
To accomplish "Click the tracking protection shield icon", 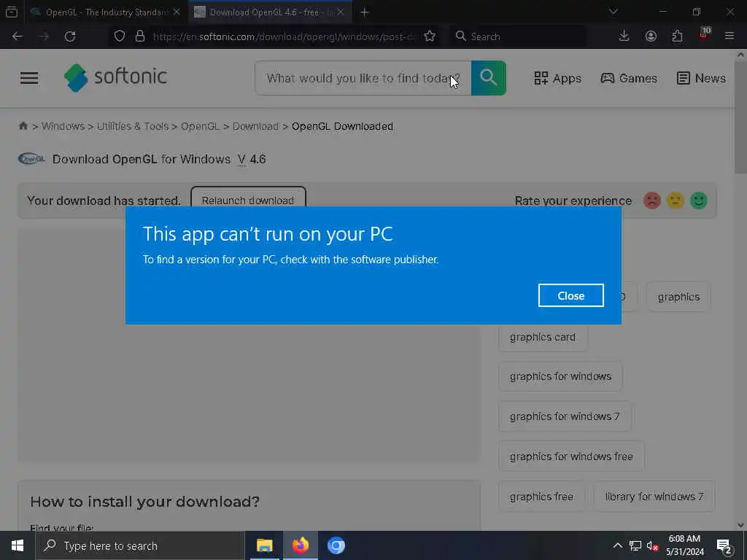I will point(120,36).
